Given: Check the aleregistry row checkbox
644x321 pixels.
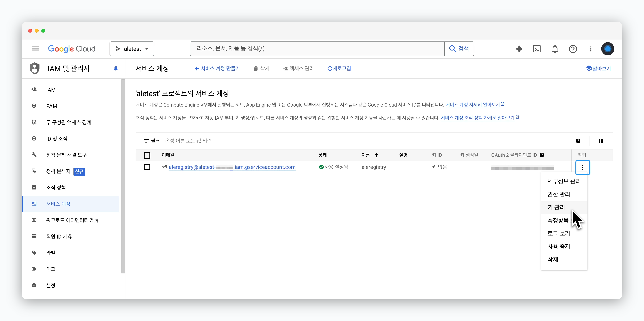Looking at the screenshot, I should tap(147, 167).
